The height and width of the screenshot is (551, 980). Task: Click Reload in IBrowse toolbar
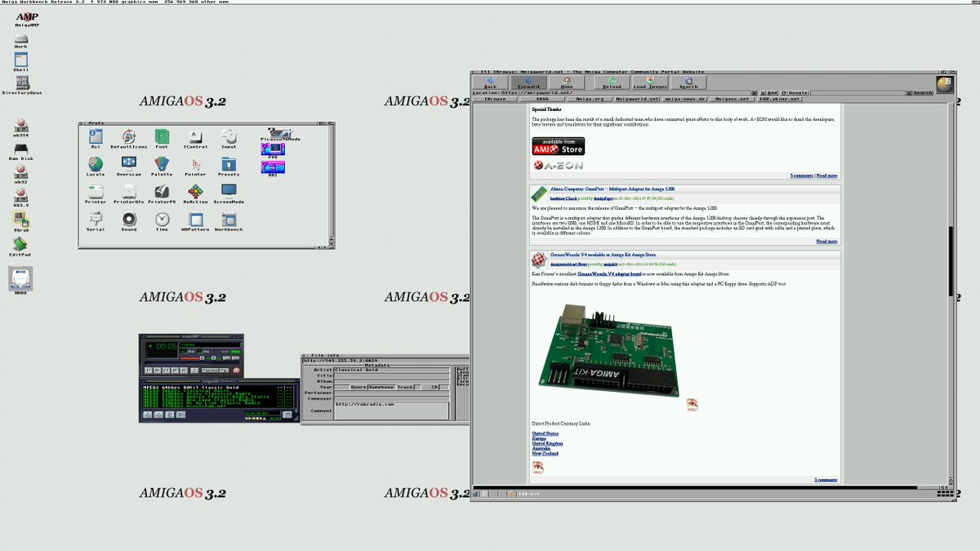(x=612, y=82)
